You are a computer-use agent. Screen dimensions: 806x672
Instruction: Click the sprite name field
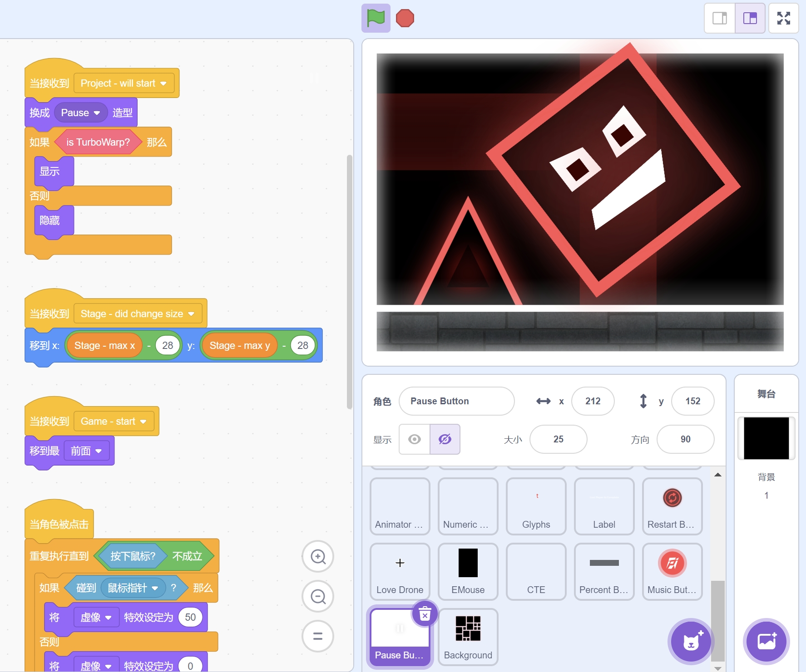456,401
